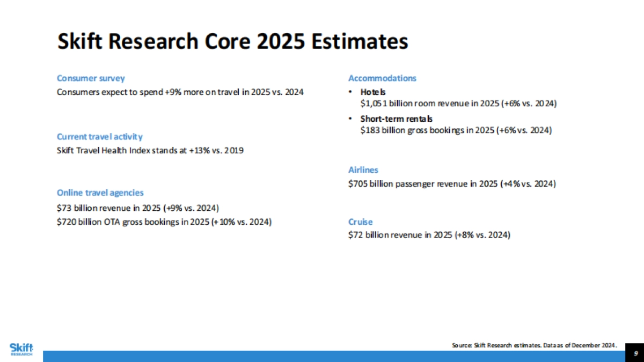The image size is (644, 362).
Task: Click the Airlines section heading
Action: [363, 170]
